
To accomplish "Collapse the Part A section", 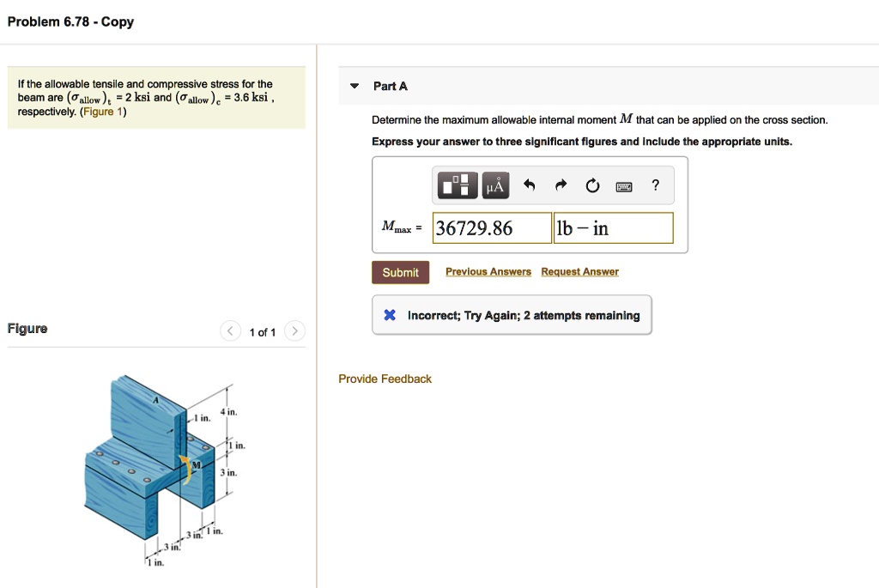I will 354,86.
